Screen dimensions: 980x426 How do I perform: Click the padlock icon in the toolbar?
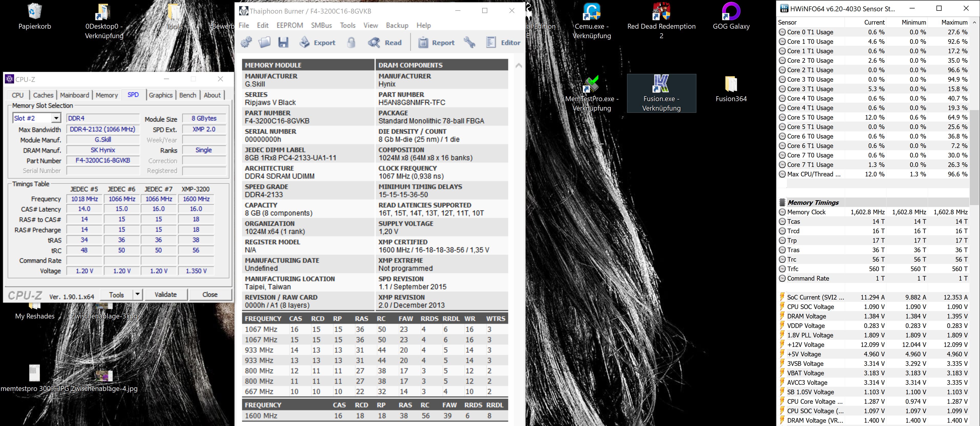[351, 42]
